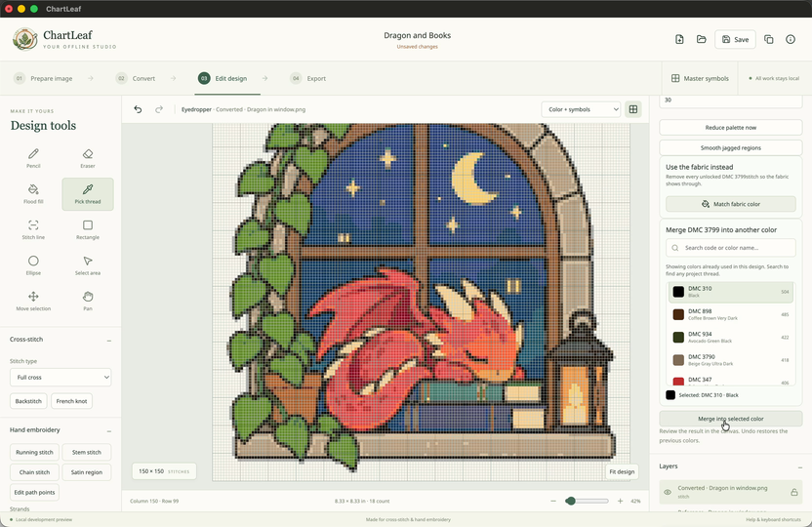Open the Stitch type Full cross dropdown
812x527 pixels.
coord(61,378)
